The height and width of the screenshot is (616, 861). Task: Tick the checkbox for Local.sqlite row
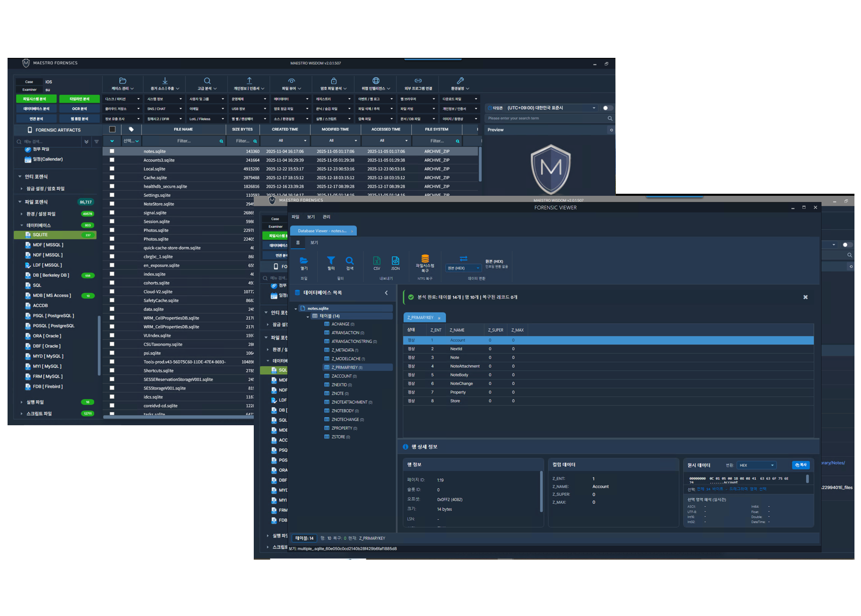(112, 169)
